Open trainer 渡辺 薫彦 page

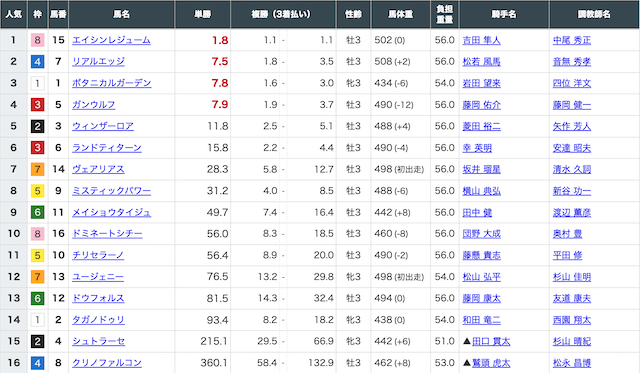572,213
